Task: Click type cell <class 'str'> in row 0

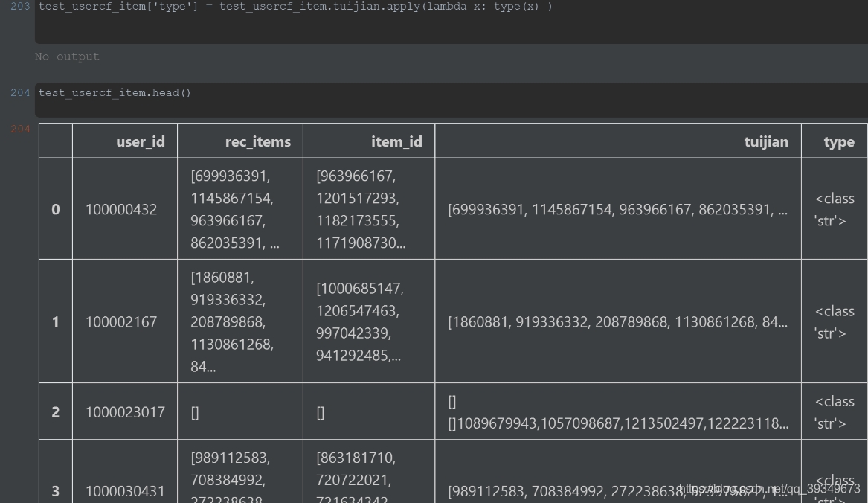Action: pyautogui.click(x=835, y=209)
